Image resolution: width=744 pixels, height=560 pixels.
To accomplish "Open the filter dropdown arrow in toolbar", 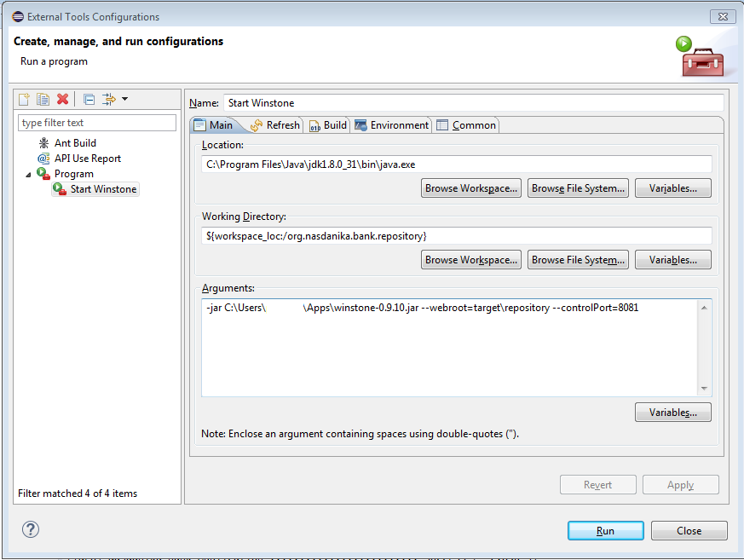I will [x=124, y=99].
